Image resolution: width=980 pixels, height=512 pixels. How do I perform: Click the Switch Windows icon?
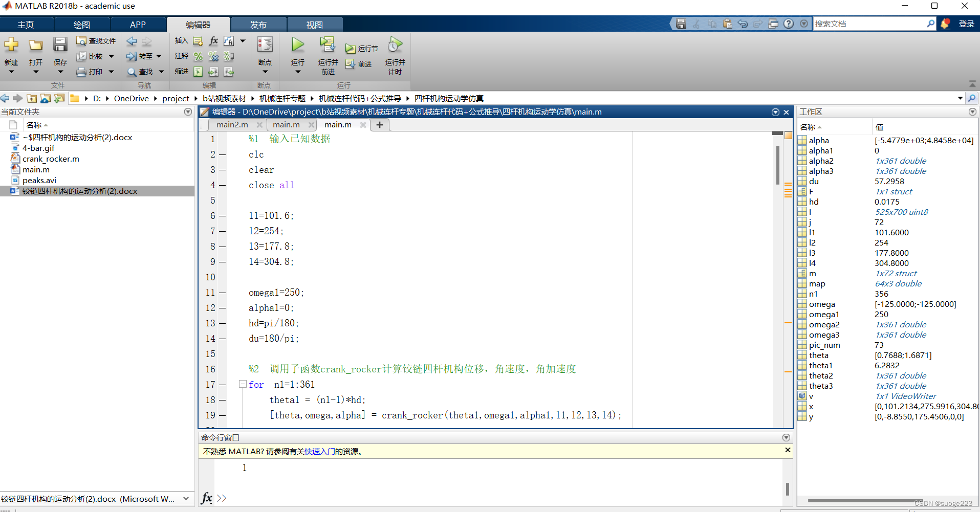click(x=773, y=24)
